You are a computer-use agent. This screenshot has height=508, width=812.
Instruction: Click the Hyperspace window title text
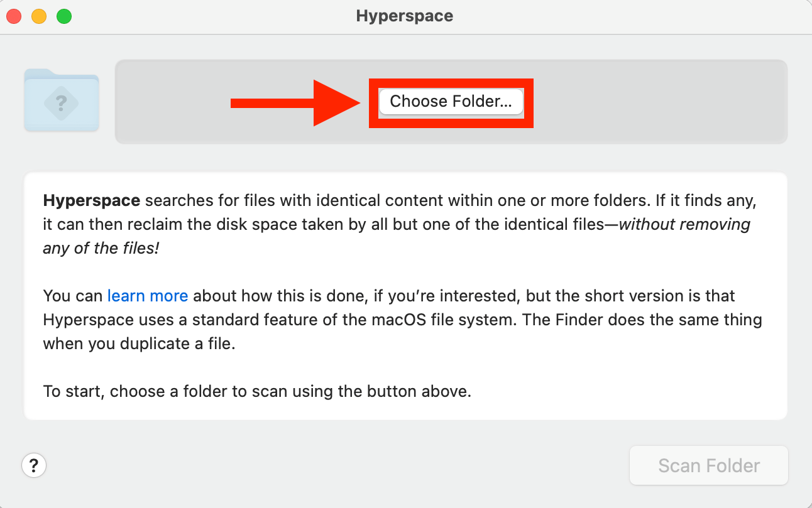coord(404,16)
